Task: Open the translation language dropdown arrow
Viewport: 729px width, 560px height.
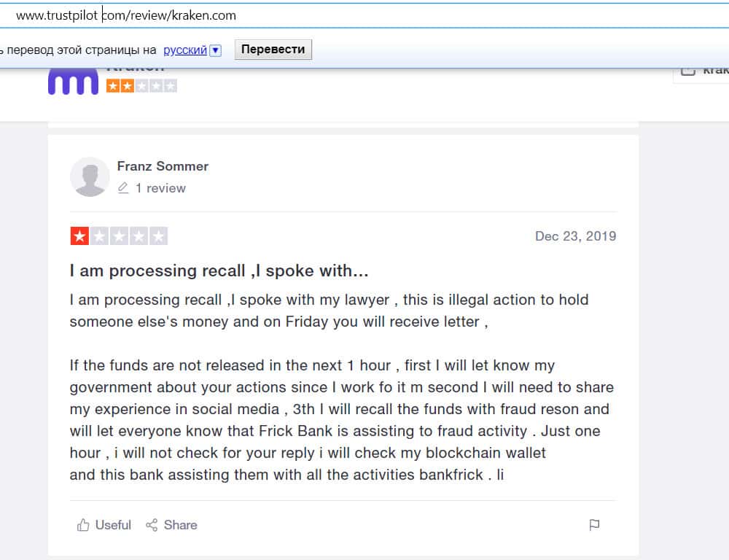Action: (215, 50)
